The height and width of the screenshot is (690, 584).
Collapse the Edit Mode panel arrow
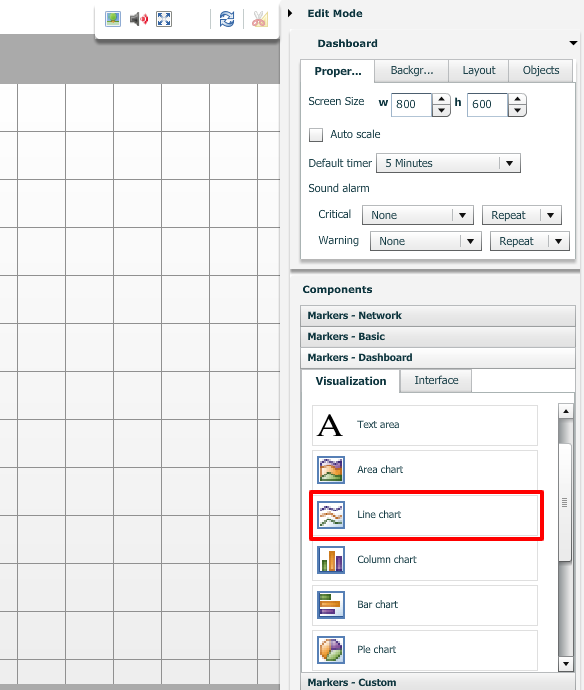pos(290,13)
